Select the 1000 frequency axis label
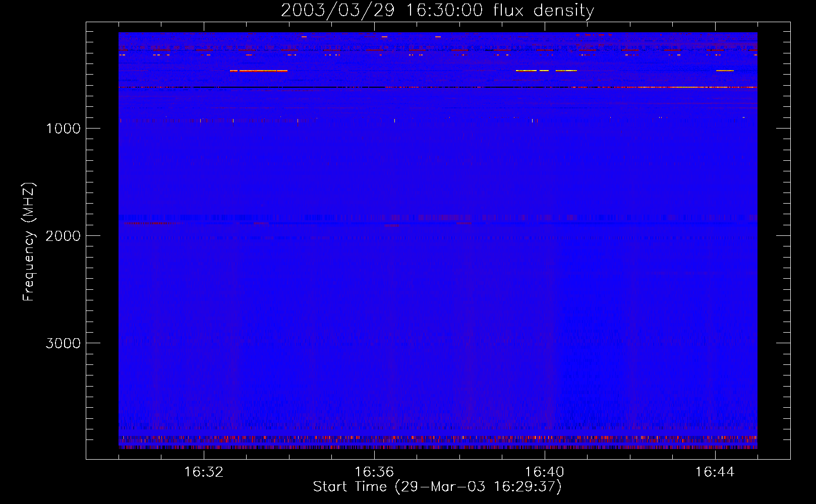The image size is (816, 504). (63, 129)
